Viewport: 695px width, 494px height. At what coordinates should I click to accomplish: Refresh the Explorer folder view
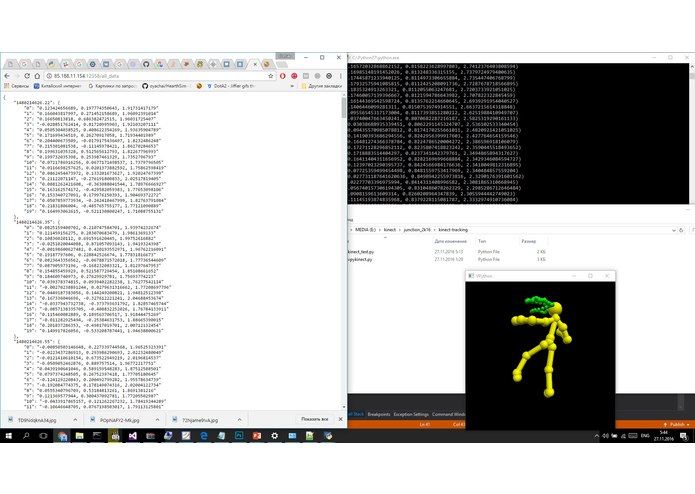(x=681, y=230)
